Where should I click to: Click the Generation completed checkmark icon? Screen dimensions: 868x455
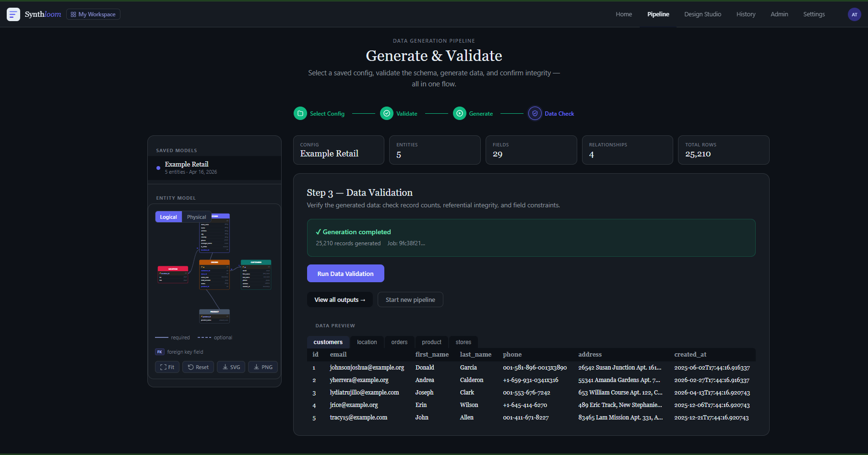[x=318, y=232]
